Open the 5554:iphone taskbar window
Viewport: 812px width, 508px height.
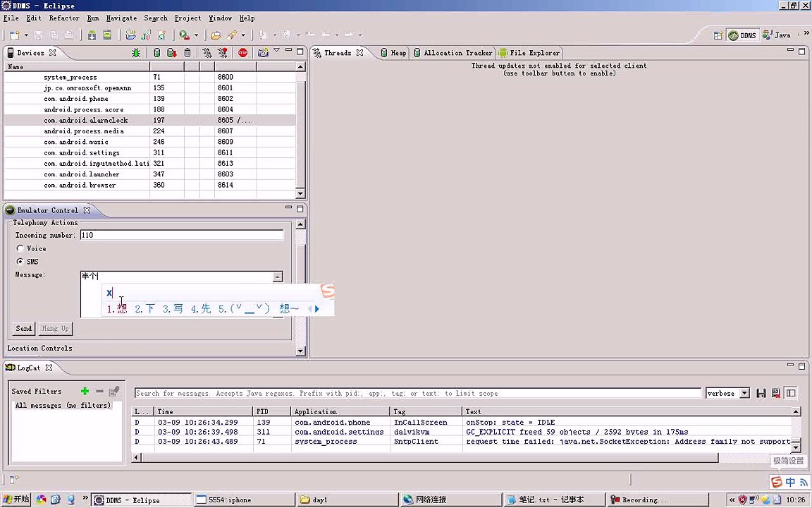tap(245, 500)
